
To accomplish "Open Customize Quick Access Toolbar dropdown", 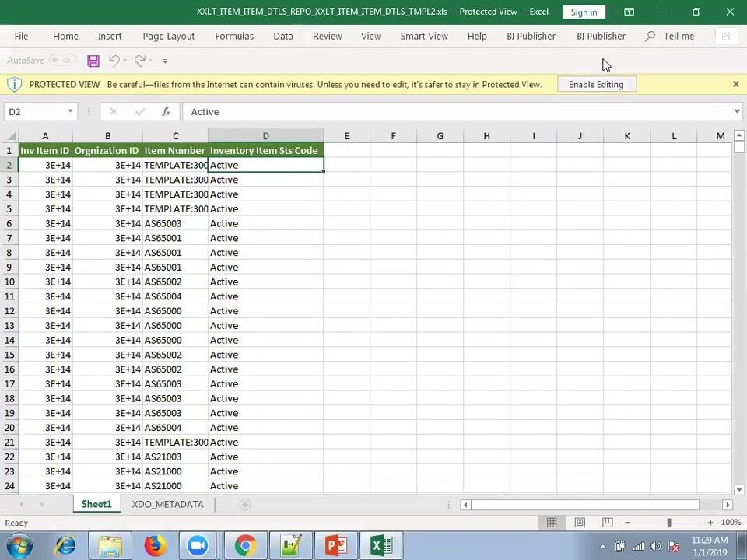I will pos(165,61).
